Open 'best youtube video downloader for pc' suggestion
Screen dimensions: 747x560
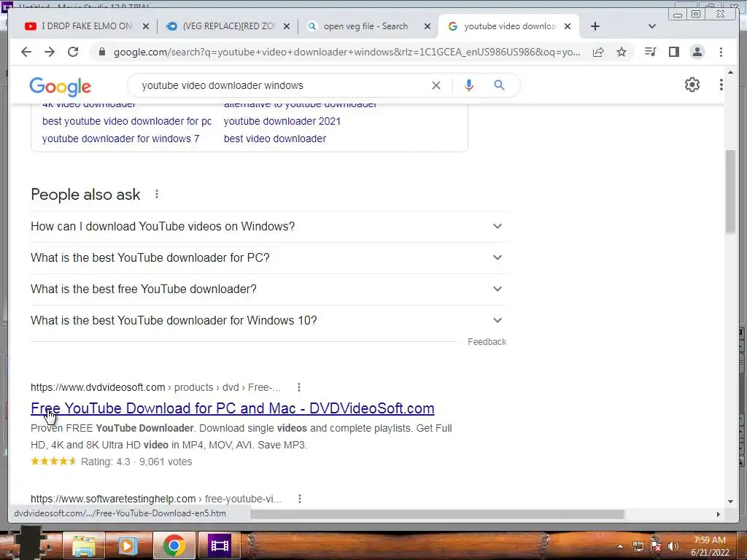(127, 121)
